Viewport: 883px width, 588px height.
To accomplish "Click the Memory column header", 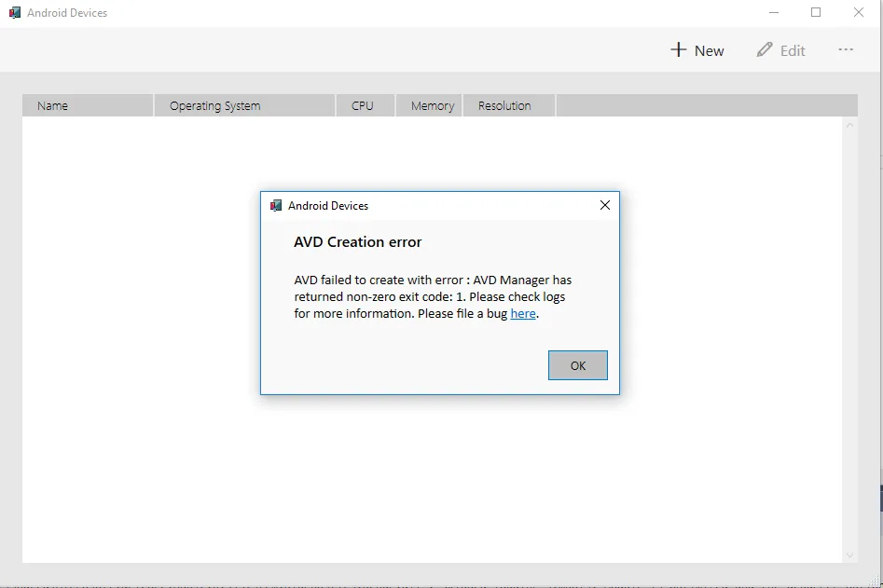I will point(429,106).
